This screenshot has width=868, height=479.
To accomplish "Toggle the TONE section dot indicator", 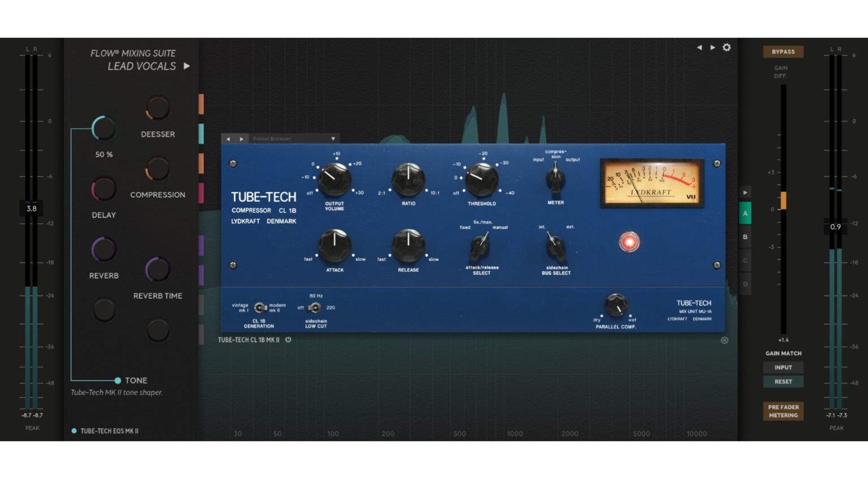I will 118,380.
